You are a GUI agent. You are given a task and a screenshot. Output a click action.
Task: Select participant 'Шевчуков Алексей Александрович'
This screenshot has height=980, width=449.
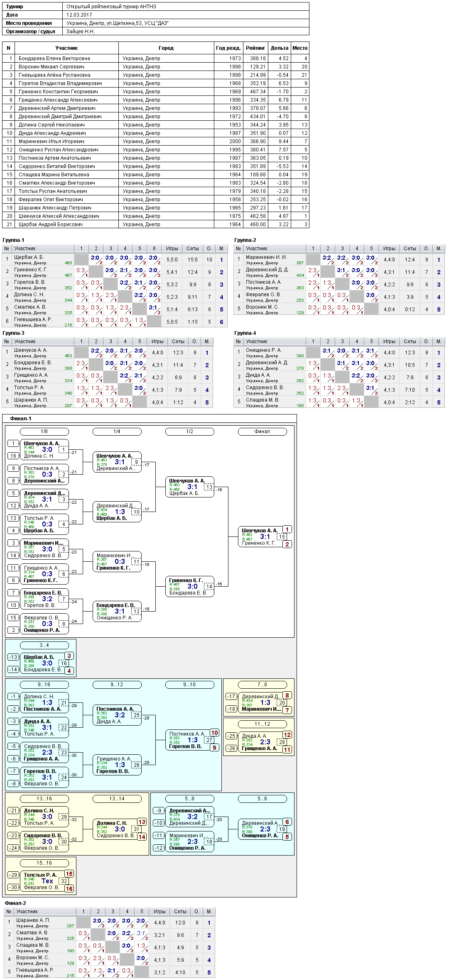coord(59,216)
